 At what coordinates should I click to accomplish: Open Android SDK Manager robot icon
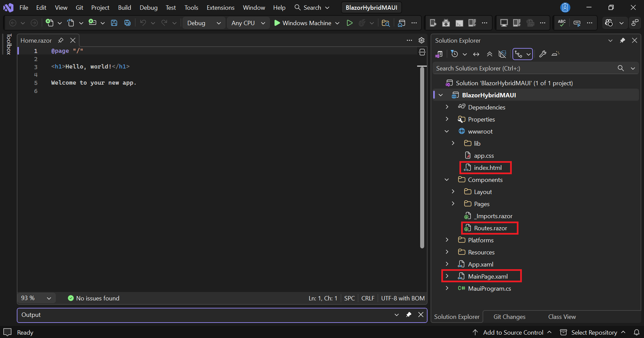coord(446,23)
